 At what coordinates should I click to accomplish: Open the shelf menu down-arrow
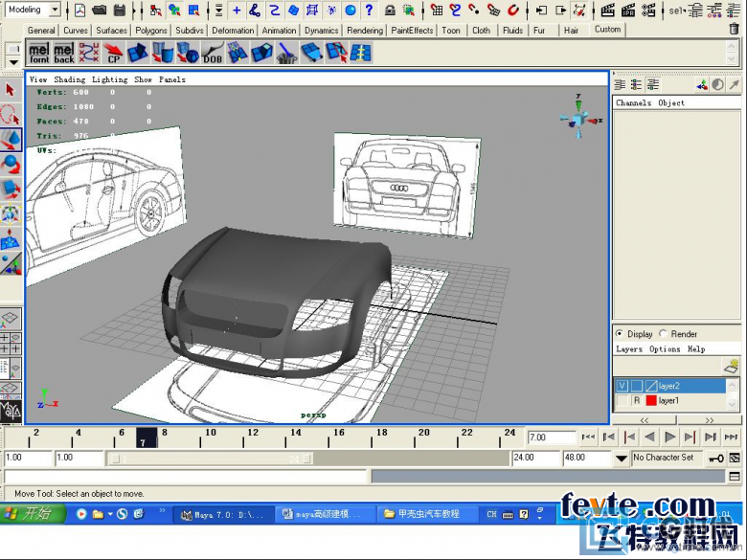pyautogui.click(x=12, y=62)
